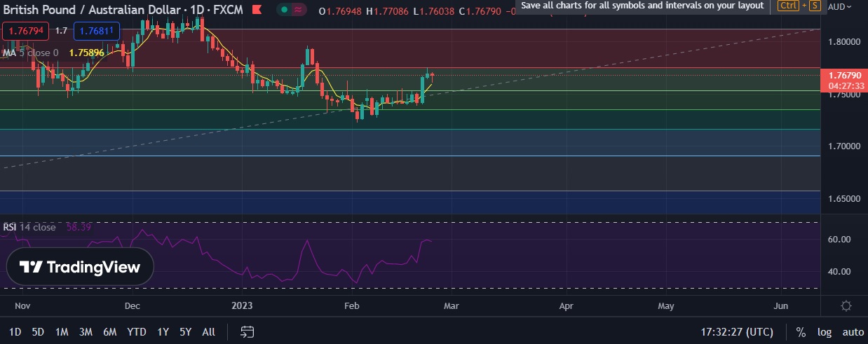
Task: Toggle auto scale mode
Action: coord(853,332)
